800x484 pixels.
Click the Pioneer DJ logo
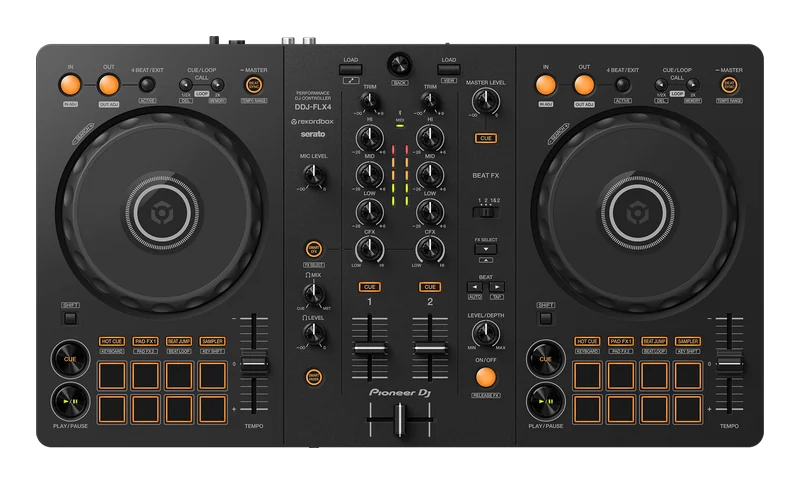400,392
